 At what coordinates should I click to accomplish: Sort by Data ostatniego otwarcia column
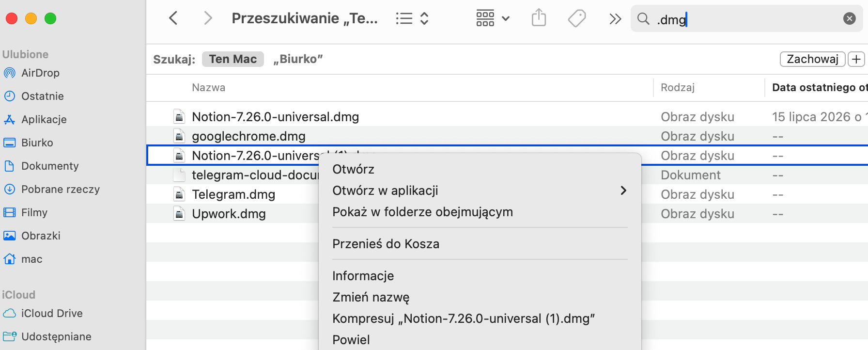coord(820,88)
